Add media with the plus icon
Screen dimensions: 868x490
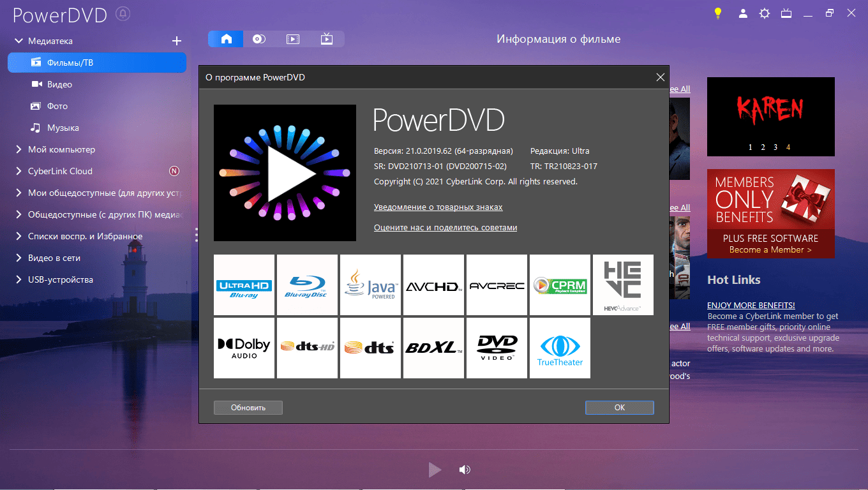[177, 41]
